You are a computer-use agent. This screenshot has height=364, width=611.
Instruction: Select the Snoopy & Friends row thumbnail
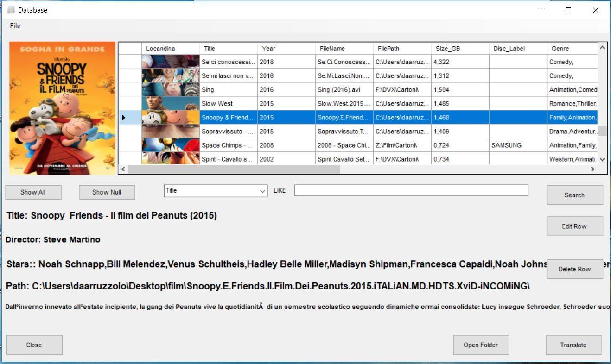tap(171, 118)
